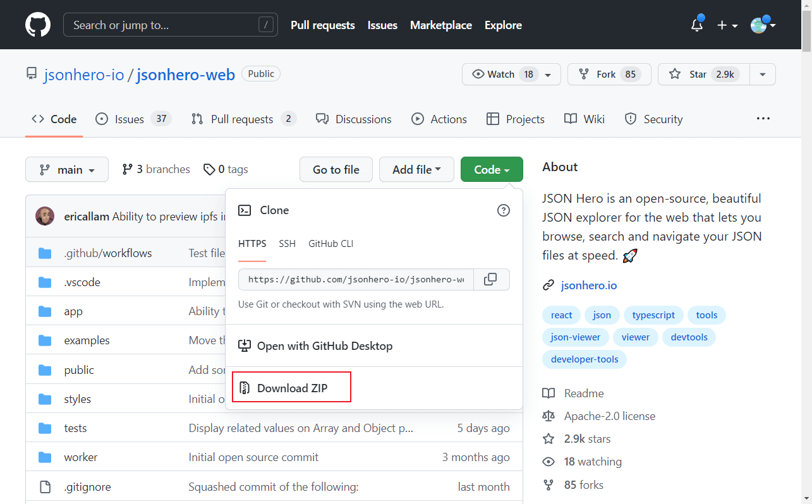This screenshot has height=504, width=812.
Task: View the 0 tags link
Action: (x=226, y=169)
